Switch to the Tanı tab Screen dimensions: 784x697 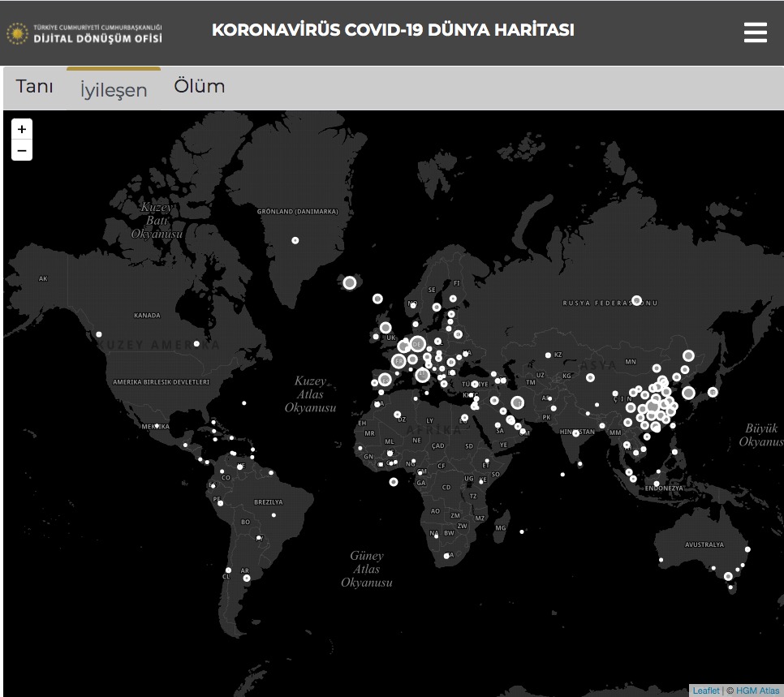[35, 87]
